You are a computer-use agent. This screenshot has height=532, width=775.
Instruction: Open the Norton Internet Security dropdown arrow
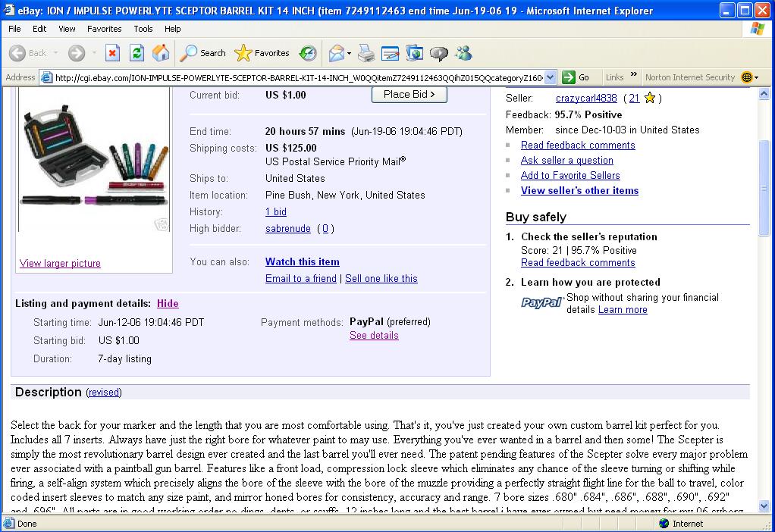[756, 77]
